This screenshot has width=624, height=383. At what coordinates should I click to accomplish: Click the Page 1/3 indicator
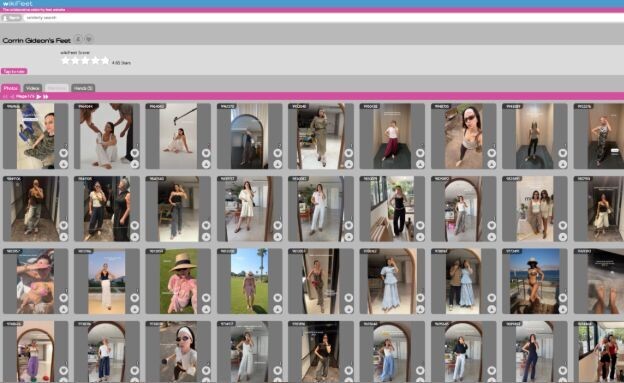pos(25,96)
